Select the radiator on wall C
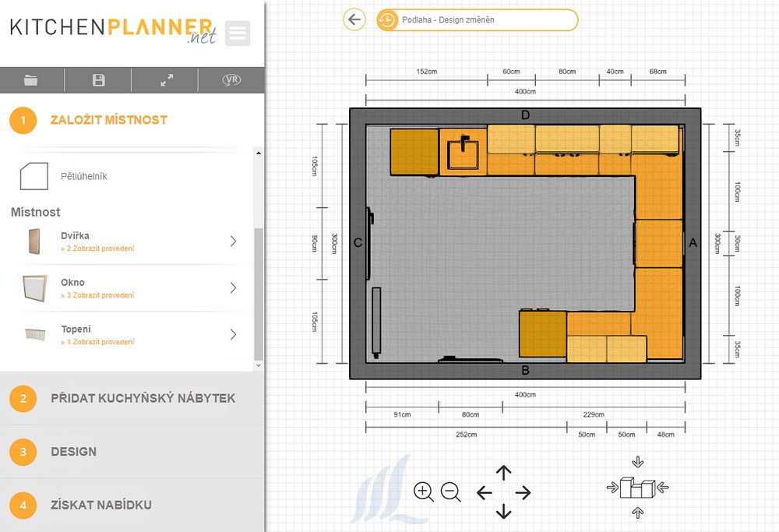Viewport: 779px width, 532px height. pyautogui.click(x=376, y=323)
